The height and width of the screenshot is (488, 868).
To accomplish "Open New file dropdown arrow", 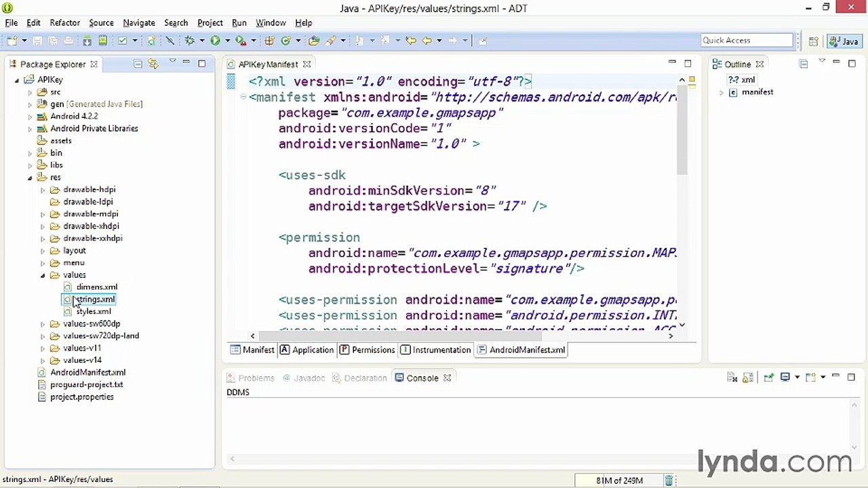I will [x=24, y=41].
